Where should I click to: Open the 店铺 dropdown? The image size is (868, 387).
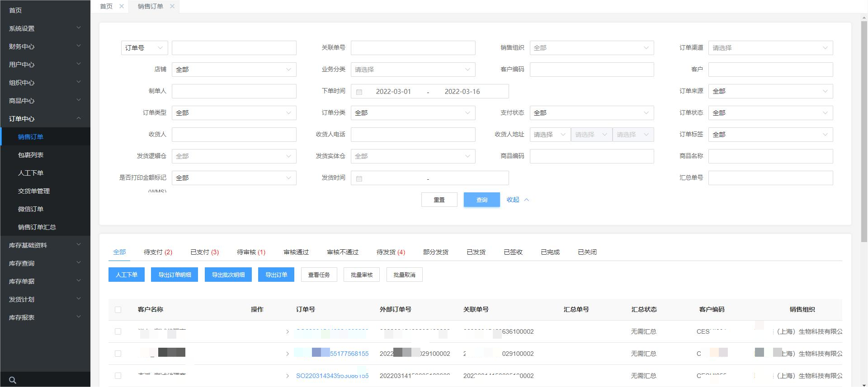(x=234, y=70)
